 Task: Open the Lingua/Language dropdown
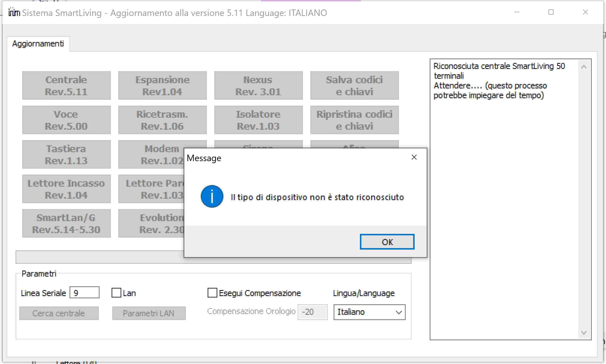(x=369, y=312)
